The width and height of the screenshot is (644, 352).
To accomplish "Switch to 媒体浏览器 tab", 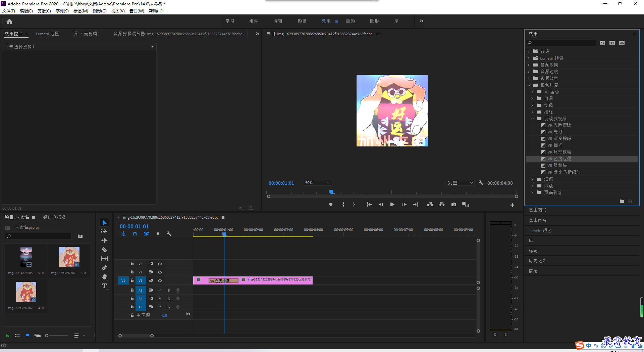I will (54, 217).
